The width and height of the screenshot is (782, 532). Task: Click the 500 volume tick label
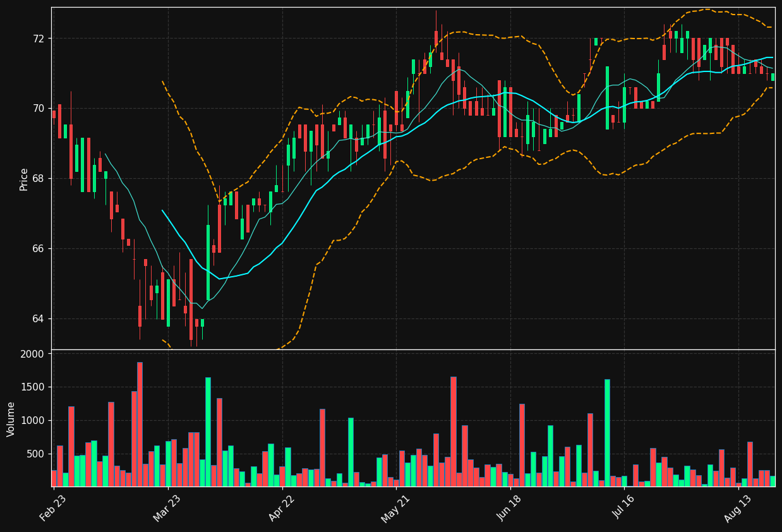tap(37, 454)
